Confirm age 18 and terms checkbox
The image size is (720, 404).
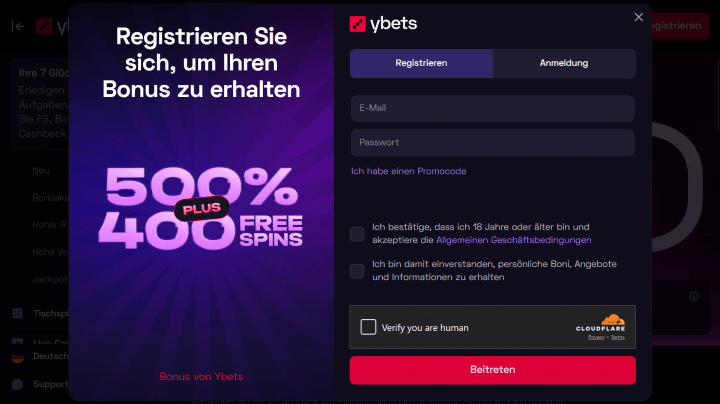[357, 234]
